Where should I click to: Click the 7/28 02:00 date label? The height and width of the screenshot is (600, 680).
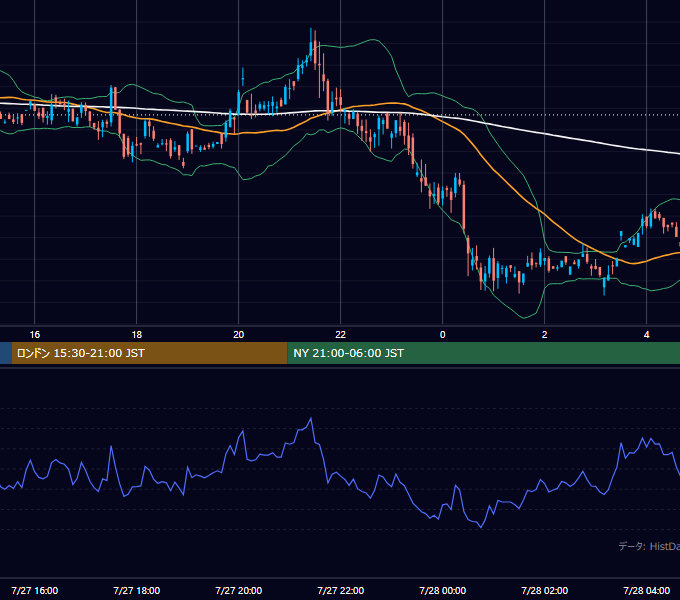click(544, 590)
